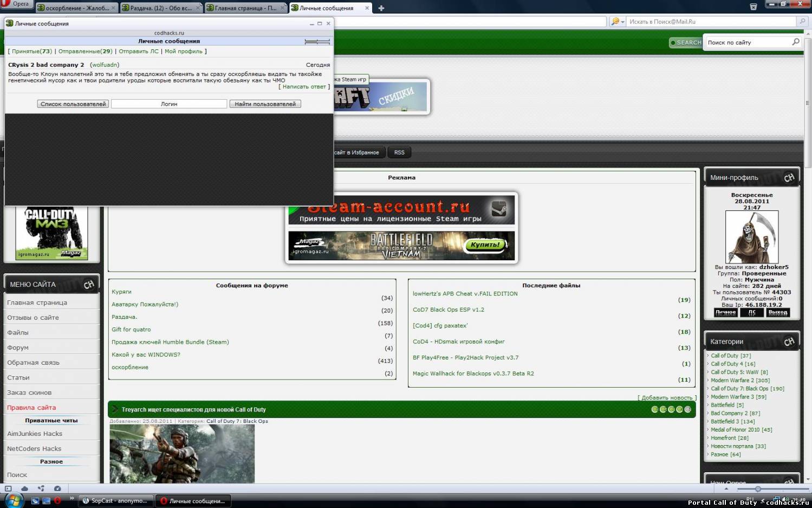The width and height of the screenshot is (812, 508).
Task: Click the magnifier icon in site search field
Action: tap(796, 42)
